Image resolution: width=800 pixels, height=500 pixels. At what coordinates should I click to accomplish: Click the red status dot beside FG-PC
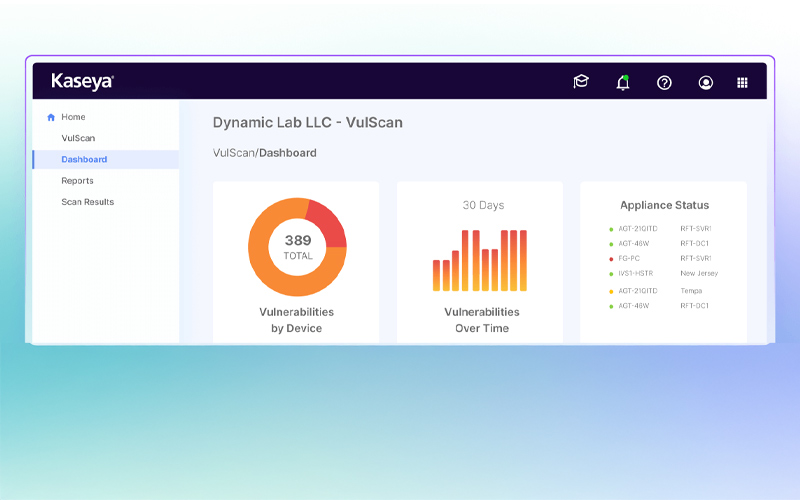click(611, 258)
